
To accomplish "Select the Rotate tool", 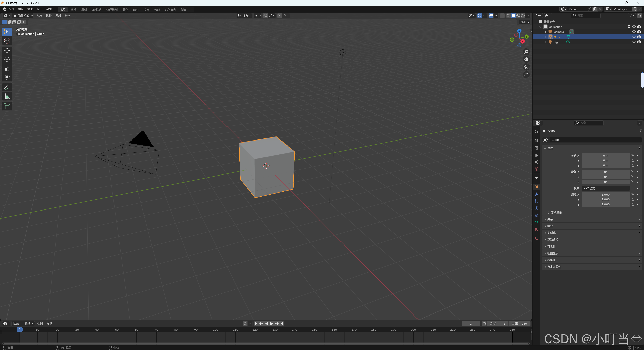I will [x=7, y=59].
